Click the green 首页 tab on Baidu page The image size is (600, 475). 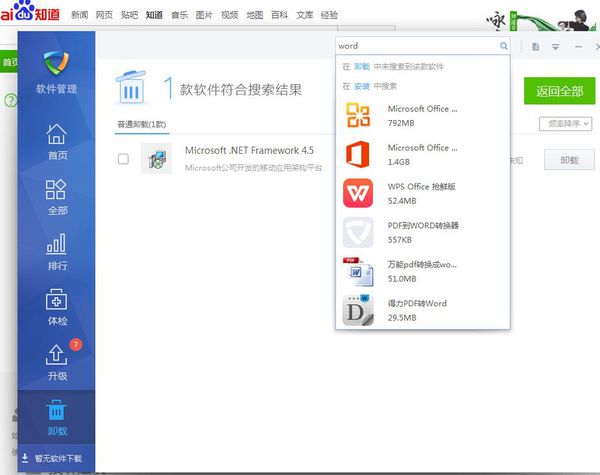point(9,62)
